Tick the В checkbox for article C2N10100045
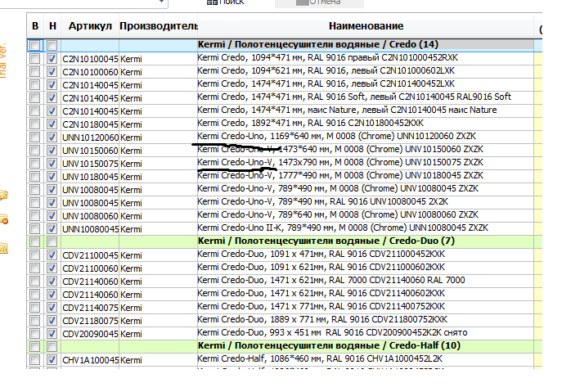The width and height of the screenshot is (562, 392). click(34, 58)
